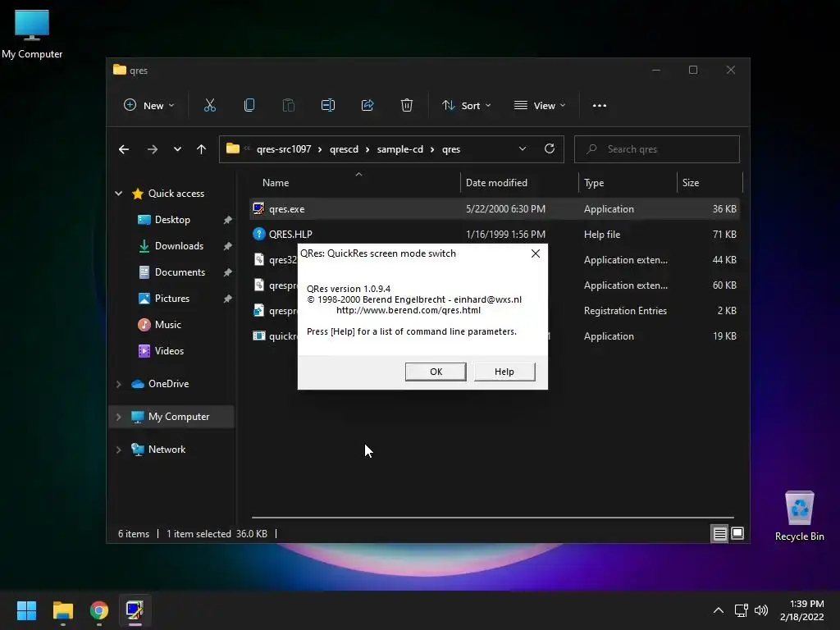Click the Registration Entries type cell

(625, 311)
